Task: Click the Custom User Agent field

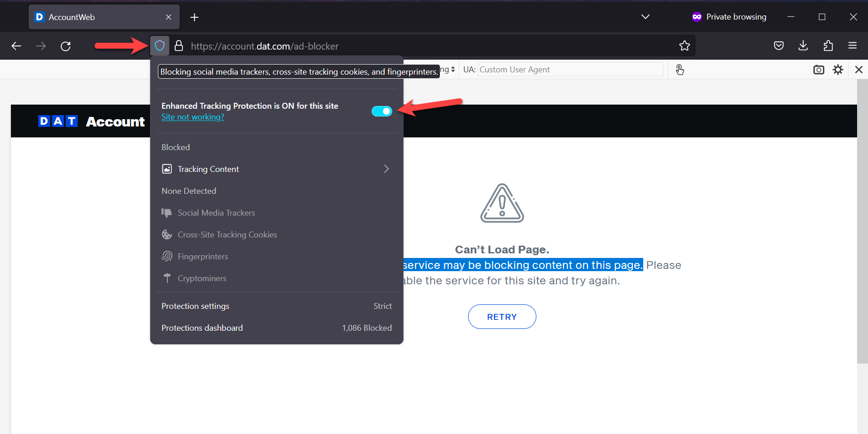Action: pyautogui.click(x=569, y=69)
